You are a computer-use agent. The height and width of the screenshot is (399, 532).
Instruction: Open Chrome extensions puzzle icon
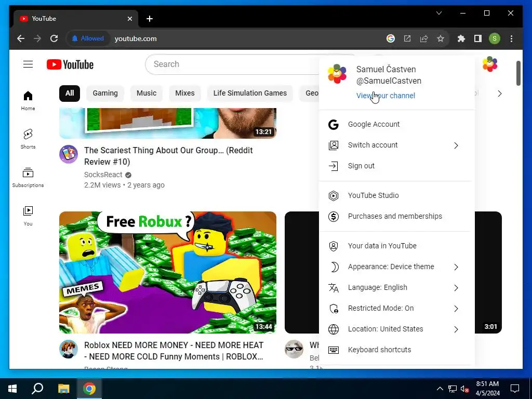[x=461, y=38]
